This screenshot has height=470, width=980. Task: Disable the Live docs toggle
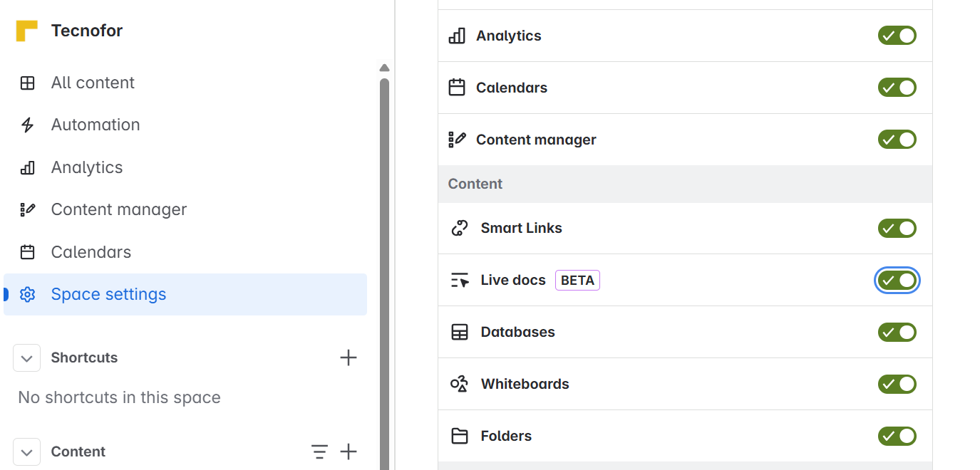click(x=897, y=280)
